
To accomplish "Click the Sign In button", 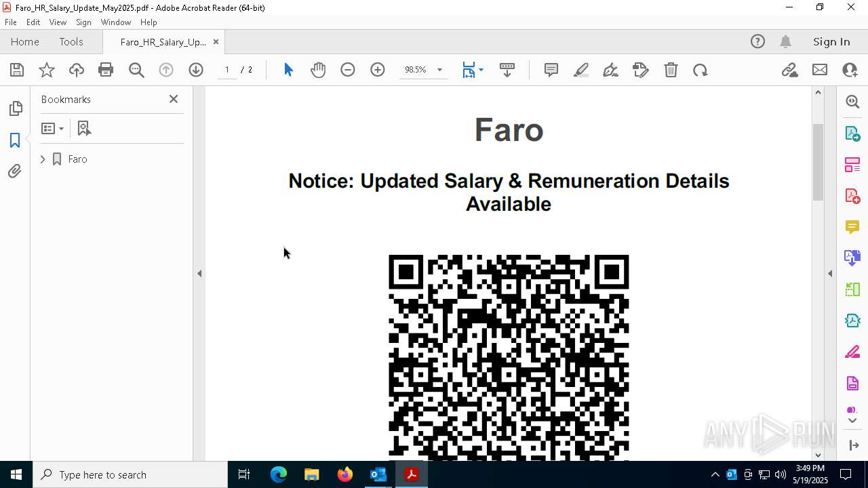I will click(831, 41).
